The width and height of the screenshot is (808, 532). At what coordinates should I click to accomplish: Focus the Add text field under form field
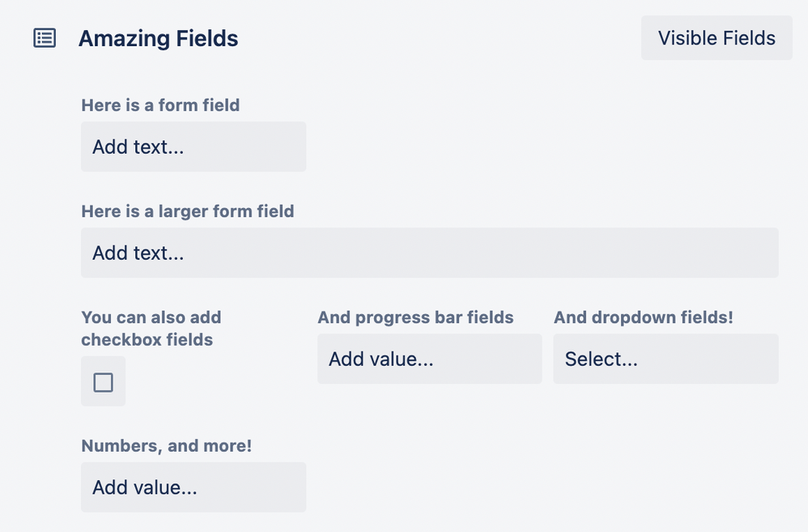coord(193,147)
